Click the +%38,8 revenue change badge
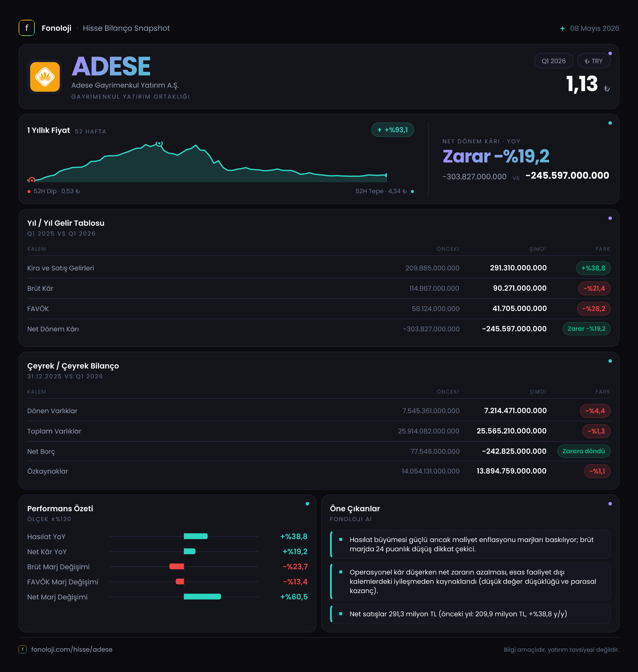Viewport: 638px width, 672px height. (593, 268)
